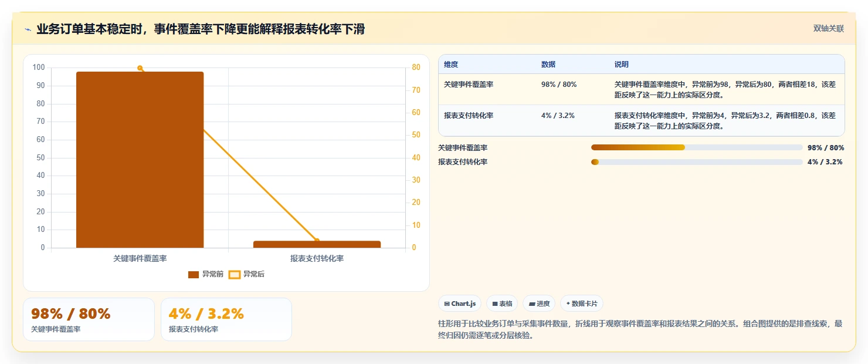Click the 关键事件覆盖率 x-axis label
The image size is (868, 364).
coord(140,258)
